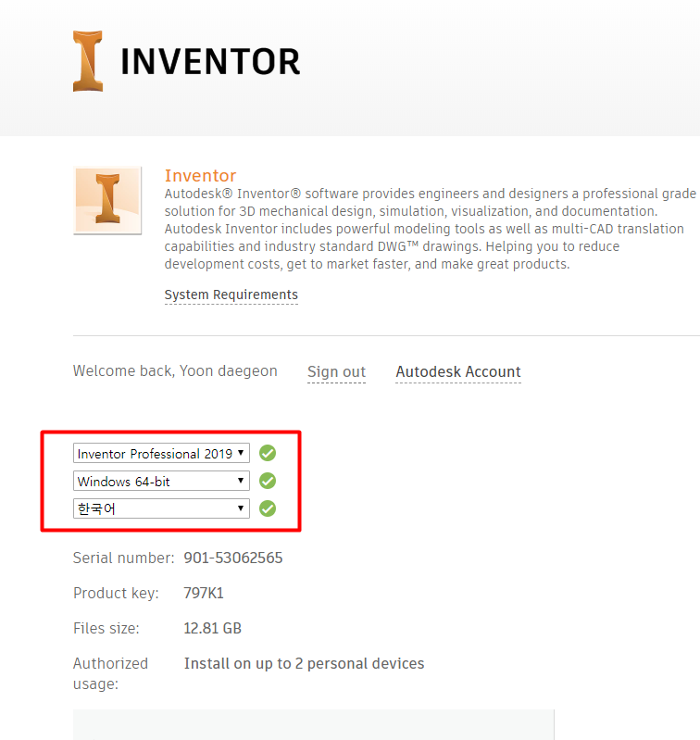This screenshot has width=700, height=740.
Task: Click the orange Inventor product title
Action: tap(200, 176)
